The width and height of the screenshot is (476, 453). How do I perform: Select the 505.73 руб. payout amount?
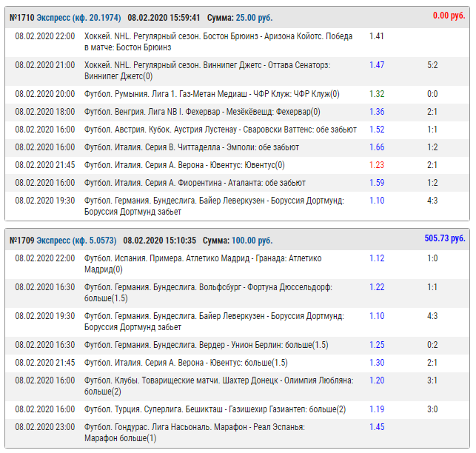[x=445, y=238]
